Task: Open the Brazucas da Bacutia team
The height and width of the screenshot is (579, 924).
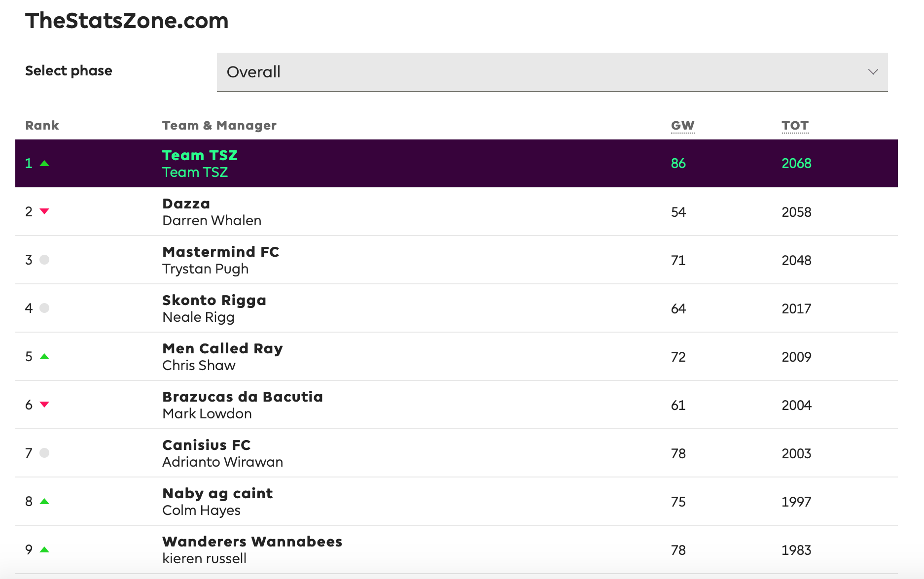Action: 243,397
